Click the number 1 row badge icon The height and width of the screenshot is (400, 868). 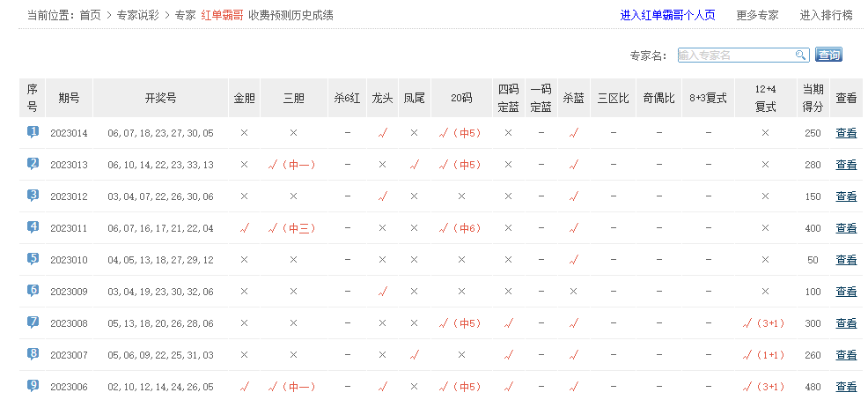tap(33, 132)
